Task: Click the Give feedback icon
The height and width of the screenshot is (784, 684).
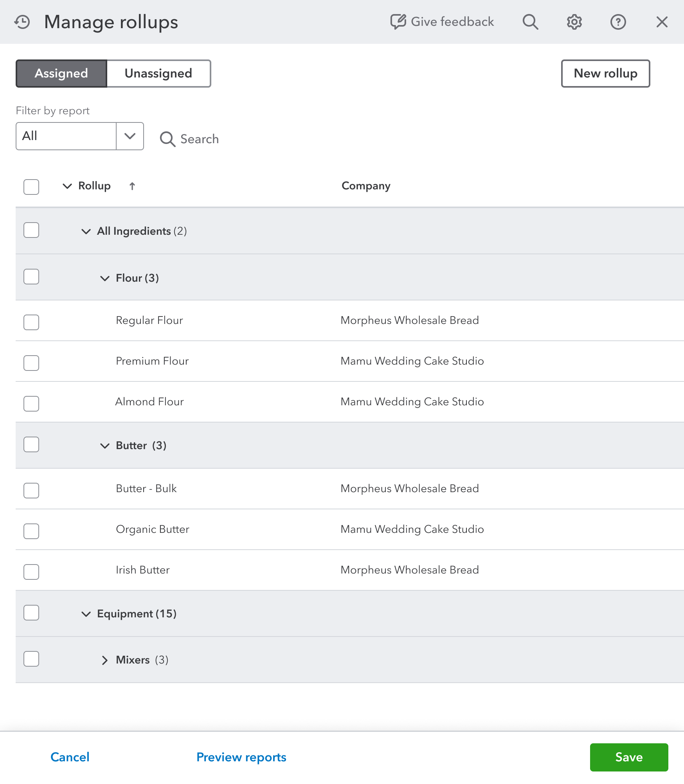Action: [398, 22]
